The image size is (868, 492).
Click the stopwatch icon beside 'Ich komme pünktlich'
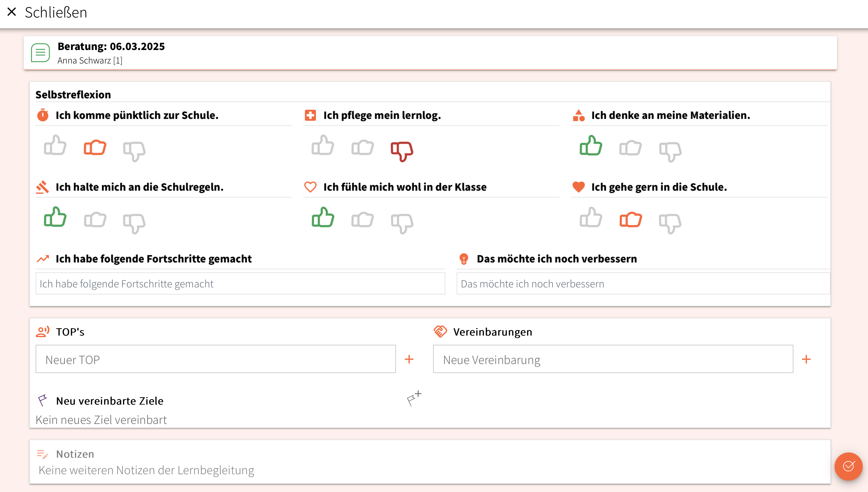point(43,115)
